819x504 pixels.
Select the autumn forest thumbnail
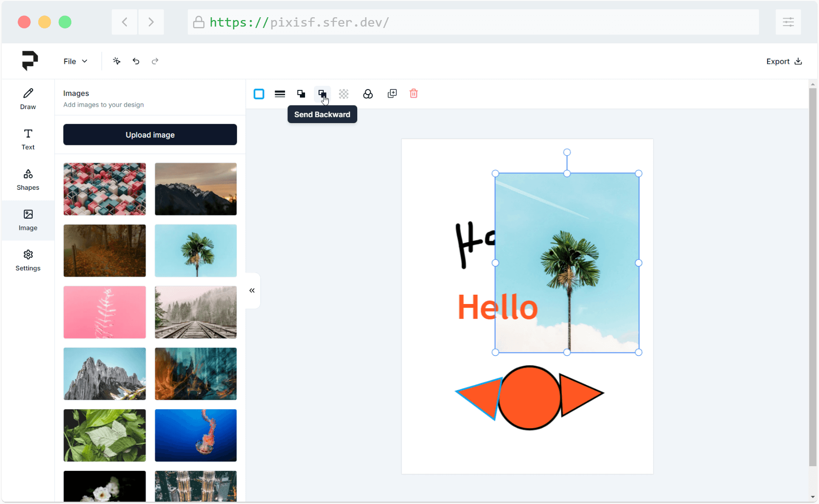pos(104,250)
